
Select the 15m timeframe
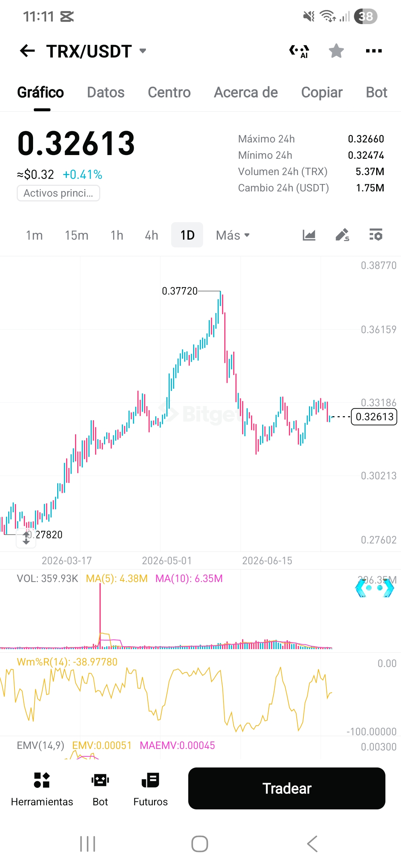pos(76,235)
